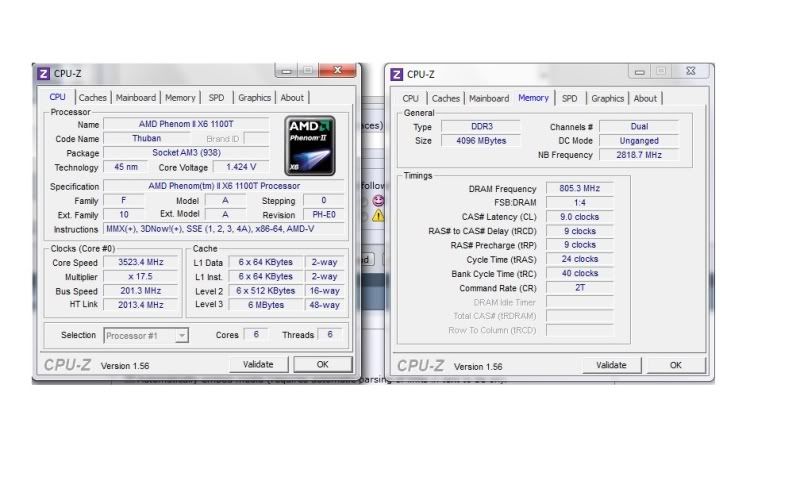
Task: Click the Core Voltage value '1.424 V'
Action: tap(241, 167)
